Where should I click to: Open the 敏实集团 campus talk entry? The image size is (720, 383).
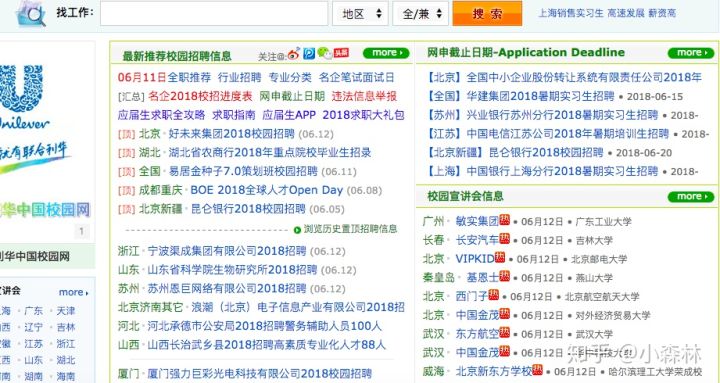[477, 221]
